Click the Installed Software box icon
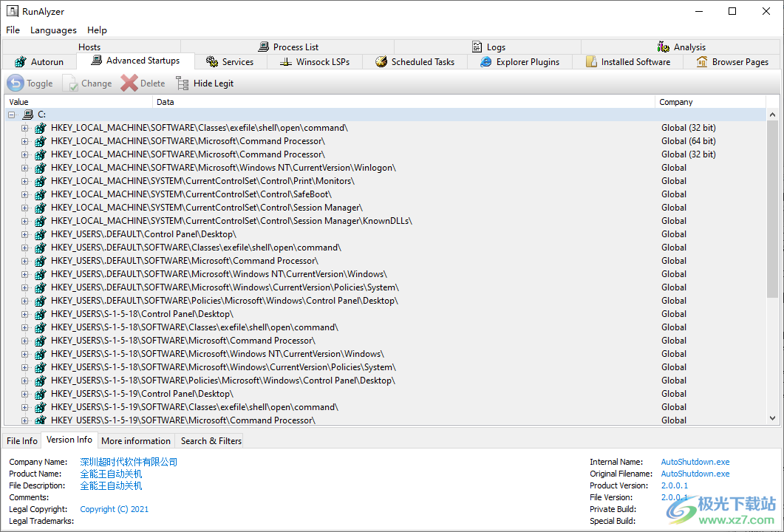 (591, 61)
